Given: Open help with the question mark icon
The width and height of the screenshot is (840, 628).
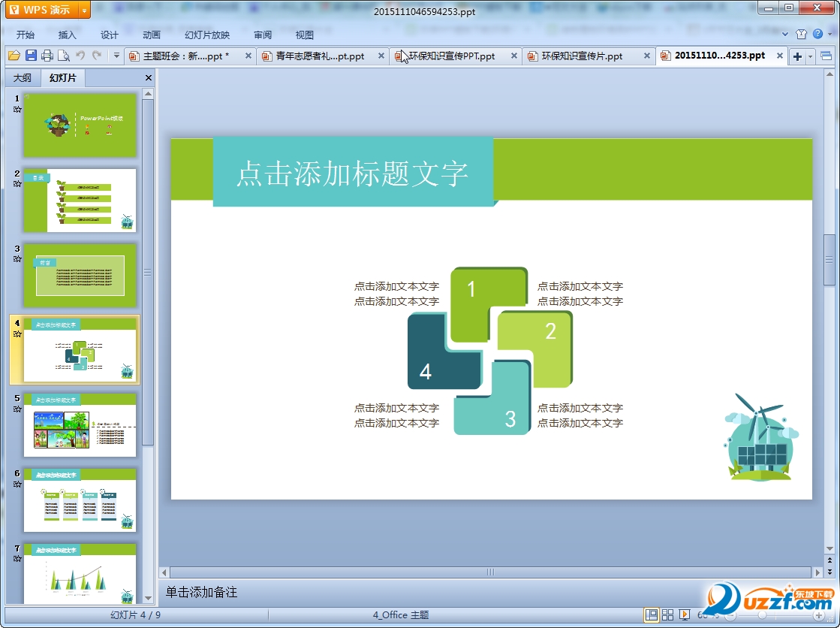Looking at the screenshot, I should (817, 34).
